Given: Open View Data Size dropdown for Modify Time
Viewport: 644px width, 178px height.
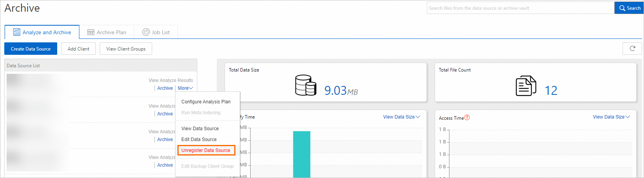Looking at the screenshot, I should pyautogui.click(x=402, y=117).
